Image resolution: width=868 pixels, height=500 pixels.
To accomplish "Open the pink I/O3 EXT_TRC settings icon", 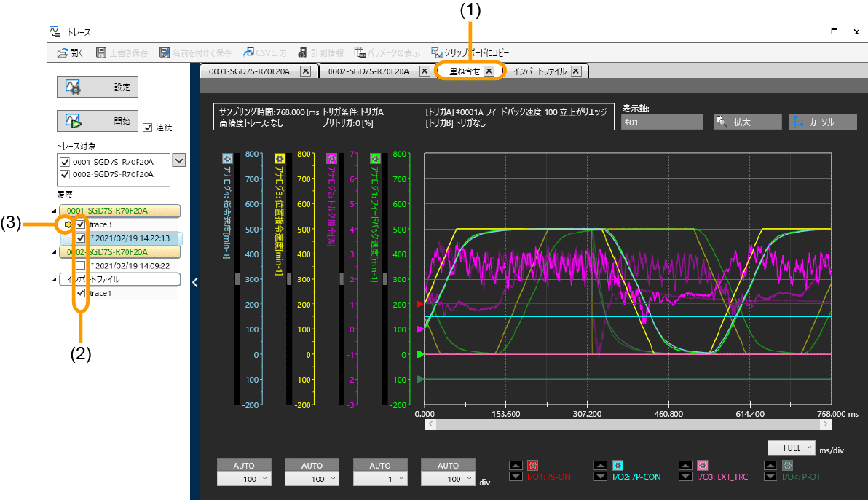I will tap(703, 466).
